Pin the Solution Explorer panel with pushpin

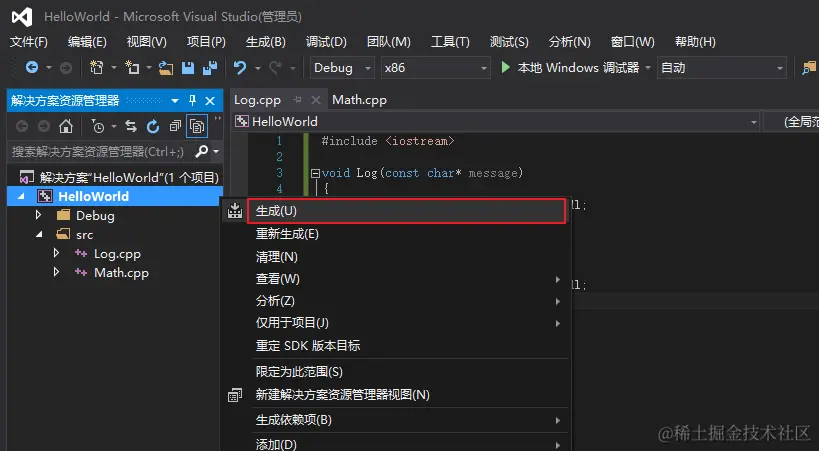point(192,100)
